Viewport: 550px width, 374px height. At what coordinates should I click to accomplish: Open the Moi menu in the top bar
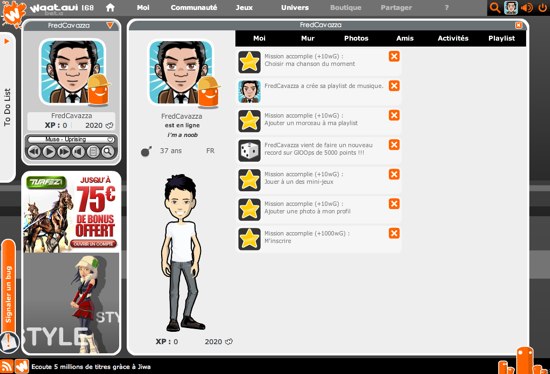click(143, 7)
